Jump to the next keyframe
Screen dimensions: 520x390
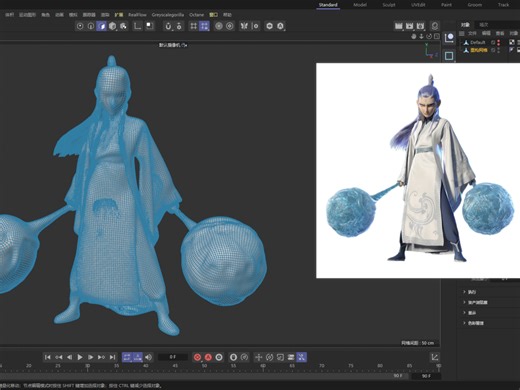pyautogui.click(x=101, y=357)
